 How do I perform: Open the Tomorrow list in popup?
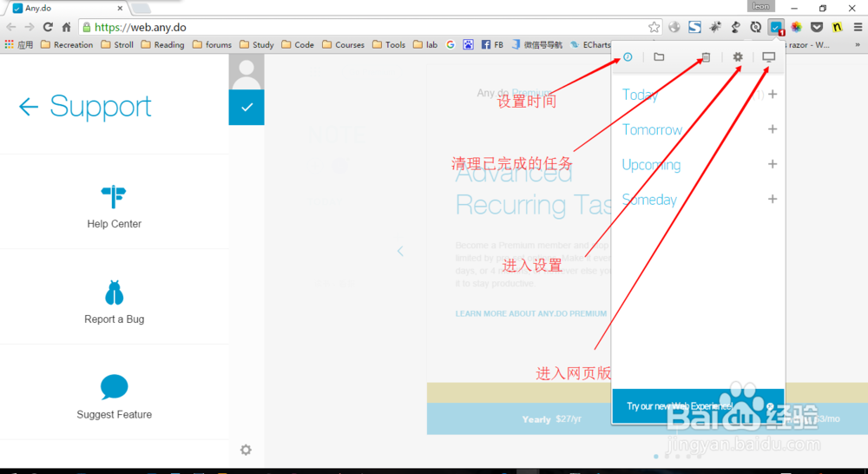point(652,129)
